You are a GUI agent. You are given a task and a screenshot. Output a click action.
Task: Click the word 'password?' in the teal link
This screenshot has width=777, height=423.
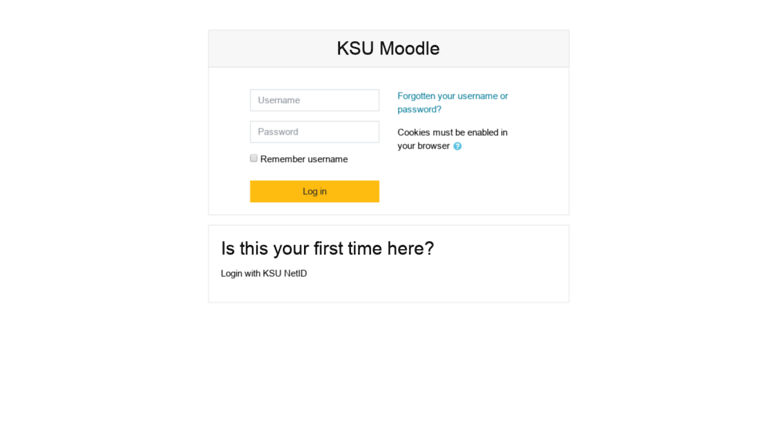tap(419, 109)
